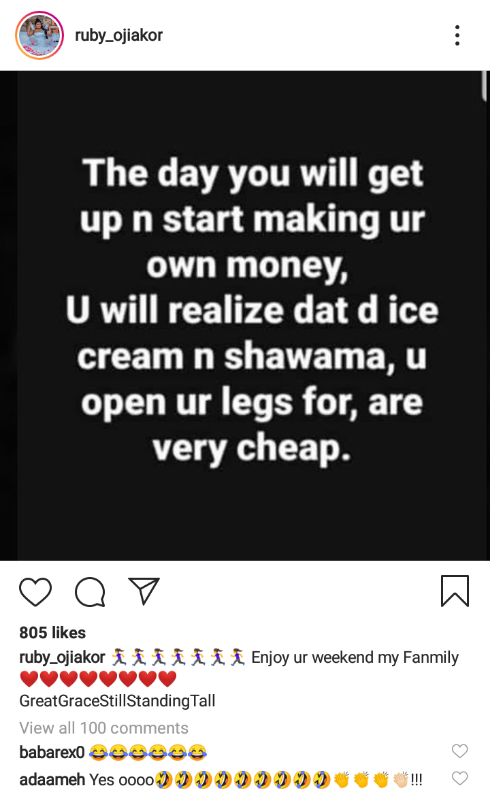Click the red hearts in the caption
This screenshot has height=799, width=490.
(98, 679)
